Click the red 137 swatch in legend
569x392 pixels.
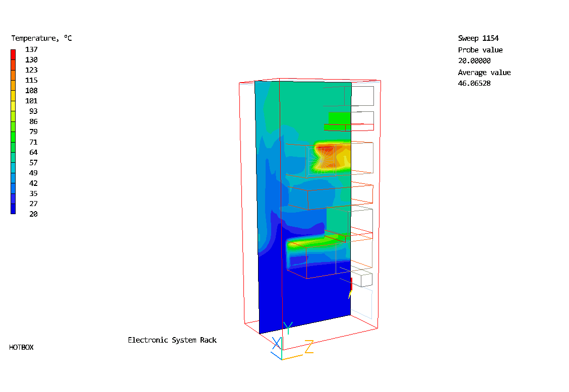point(13,52)
